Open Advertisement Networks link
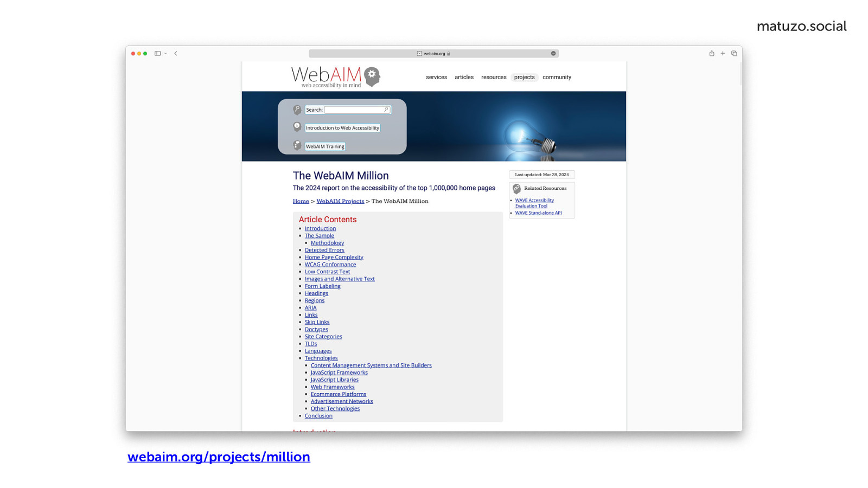This screenshot has height=488, width=868. pos(342,401)
